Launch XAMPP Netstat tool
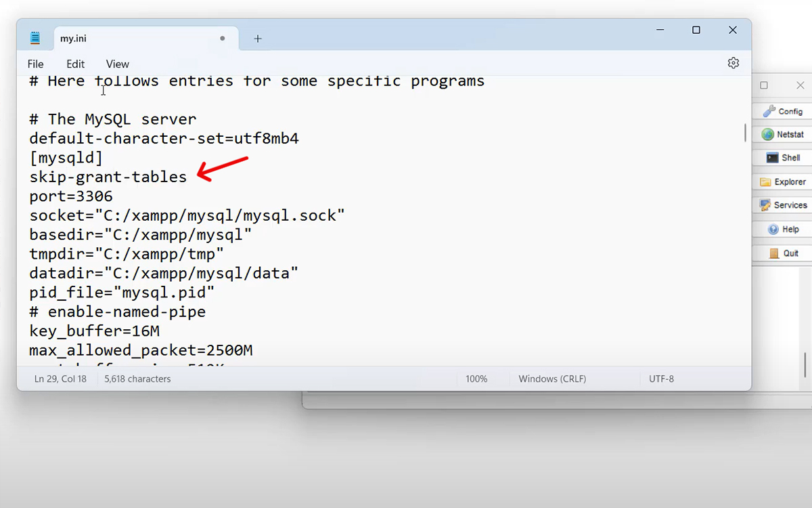Screen dimensions: 812x508 point(783,135)
